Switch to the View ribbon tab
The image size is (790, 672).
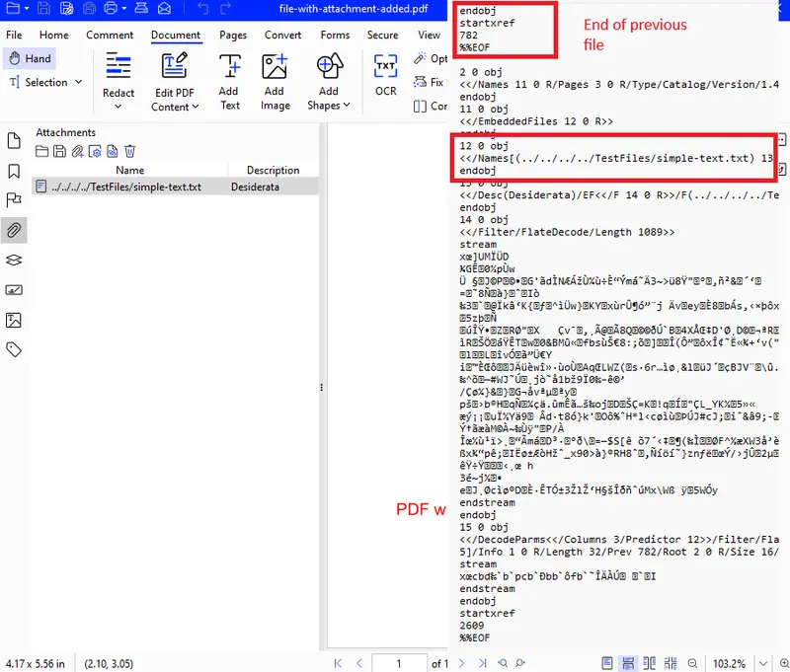429,35
